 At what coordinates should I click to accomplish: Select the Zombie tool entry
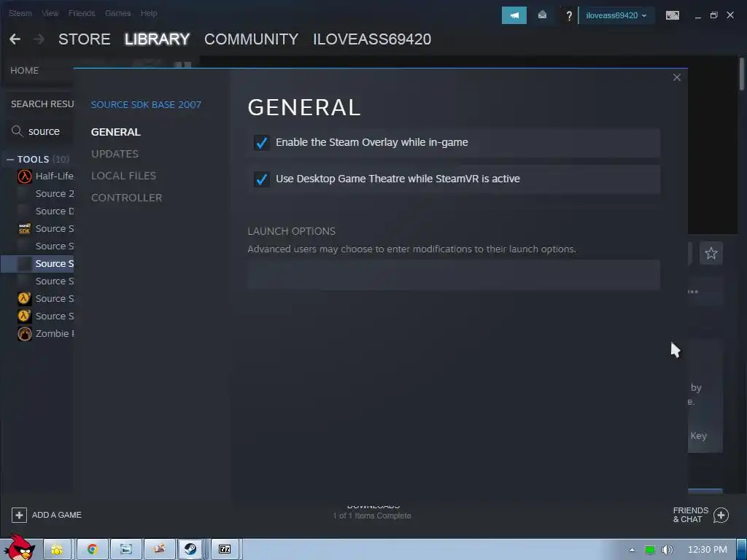point(45,333)
